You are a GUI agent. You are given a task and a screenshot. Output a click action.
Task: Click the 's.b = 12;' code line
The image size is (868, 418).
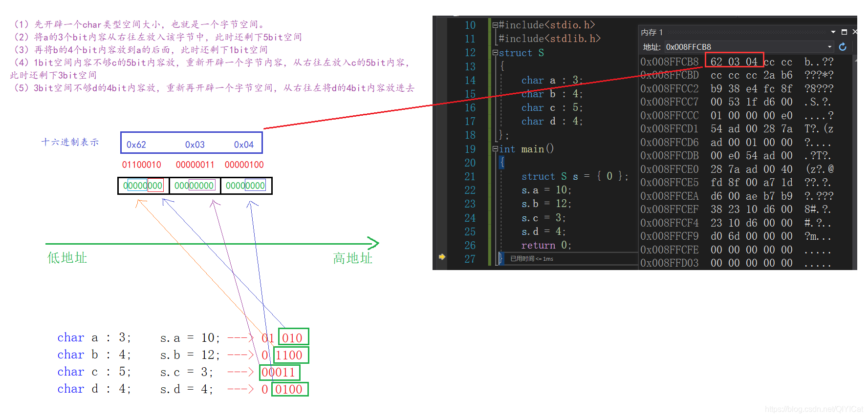pos(546,204)
